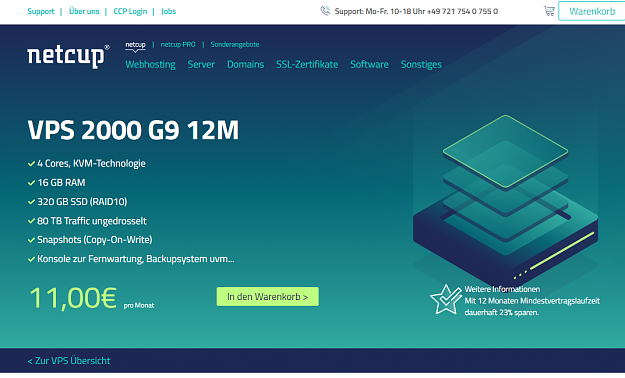
Task: Click '4 Cores, KVM-Technologie' feature text
Action: point(91,163)
